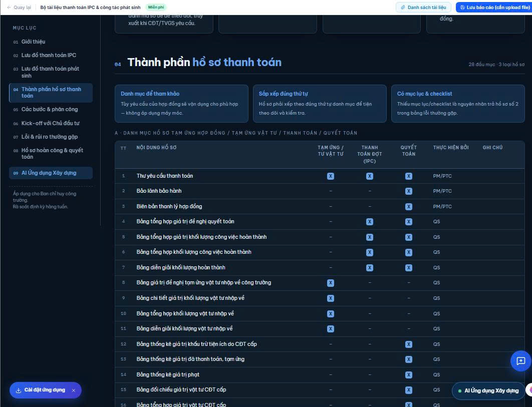Click the save icon in Lưu báo cáo button

tap(462, 8)
